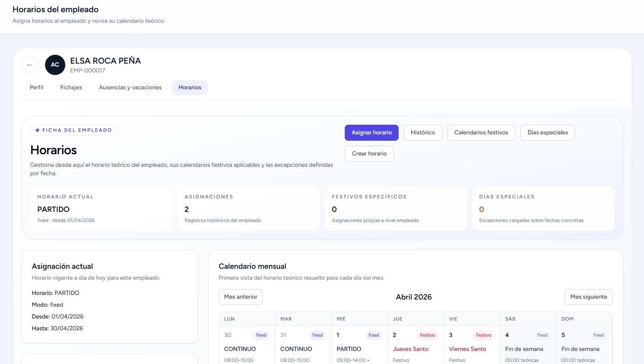This screenshot has width=644, height=364.
Task: Open Días especiales
Action: [x=548, y=133]
